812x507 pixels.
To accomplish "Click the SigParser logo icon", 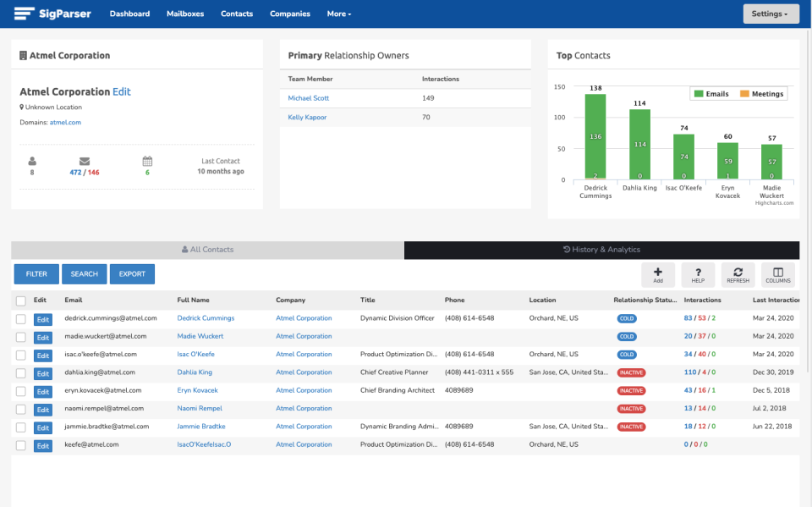I will 25,14.
